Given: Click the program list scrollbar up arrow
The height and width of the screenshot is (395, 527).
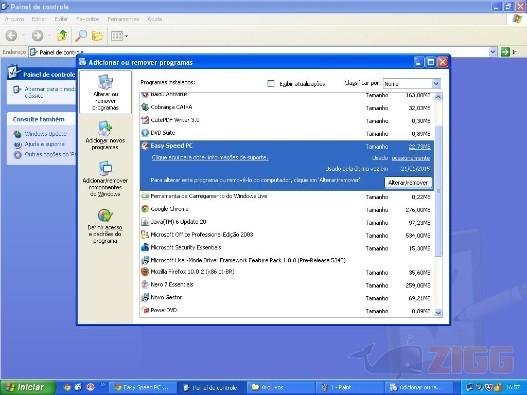Looking at the screenshot, I should pos(438,97).
